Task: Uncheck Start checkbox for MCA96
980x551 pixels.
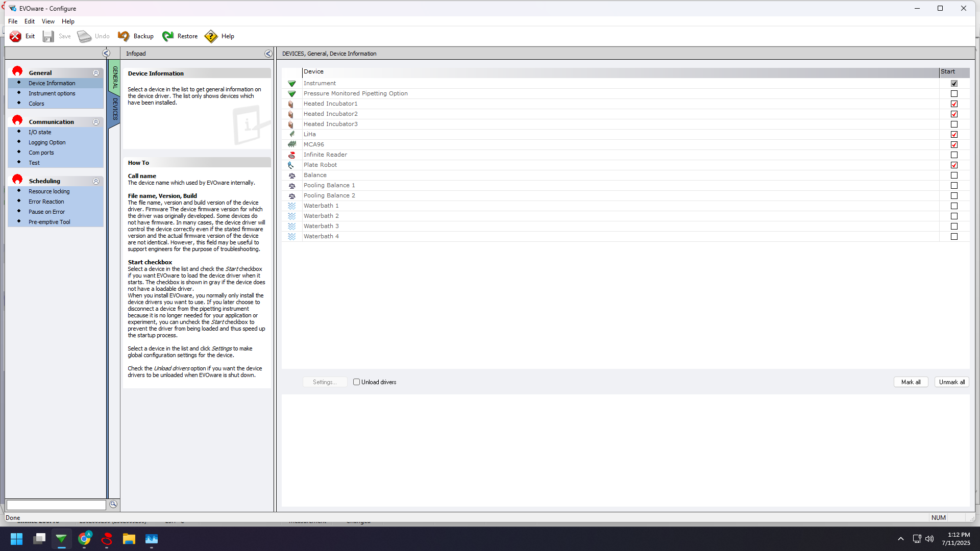Action: point(954,145)
